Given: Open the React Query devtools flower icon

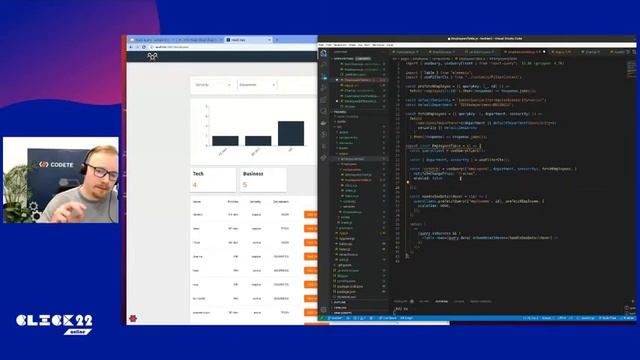Looking at the screenshot, I should click(x=133, y=318).
